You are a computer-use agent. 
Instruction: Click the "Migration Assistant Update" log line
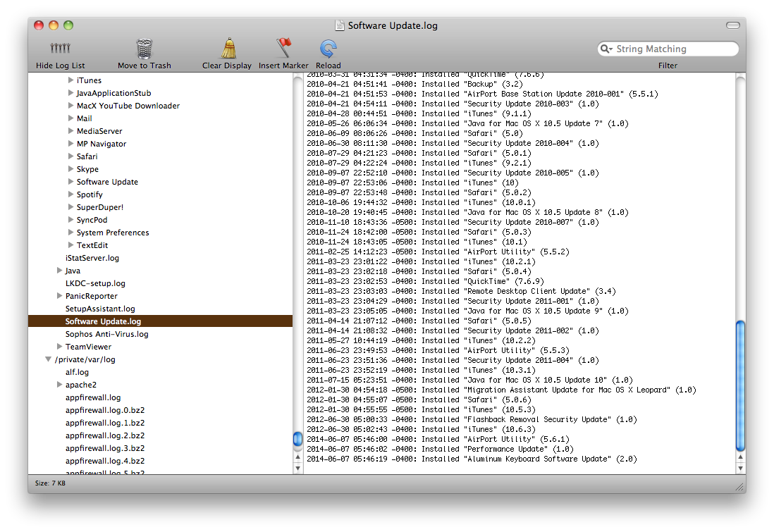click(501, 390)
